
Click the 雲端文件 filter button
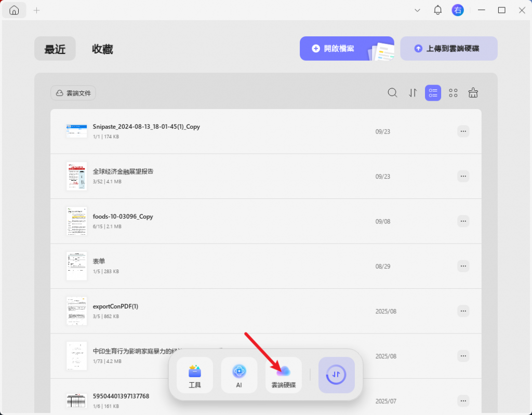click(73, 93)
